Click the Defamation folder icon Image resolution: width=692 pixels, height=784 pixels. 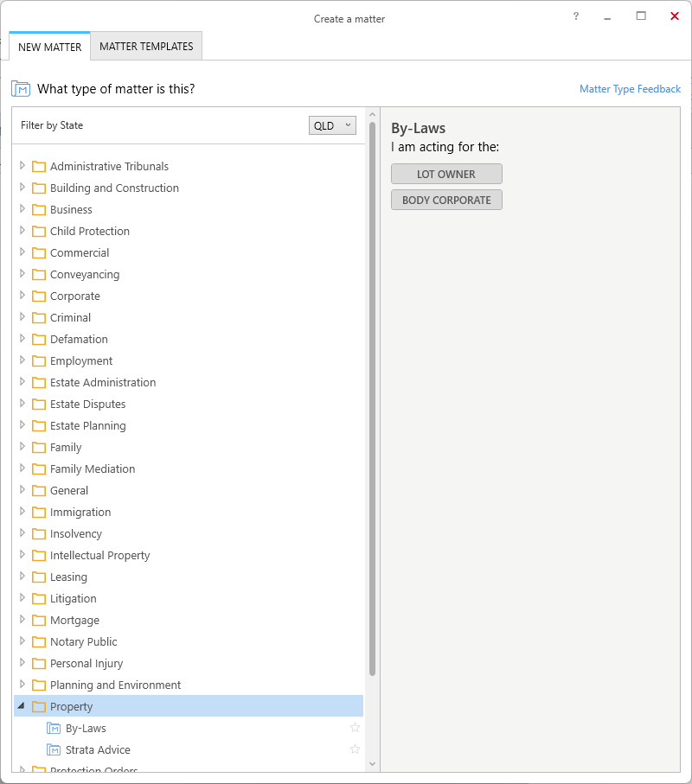pyautogui.click(x=39, y=339)
